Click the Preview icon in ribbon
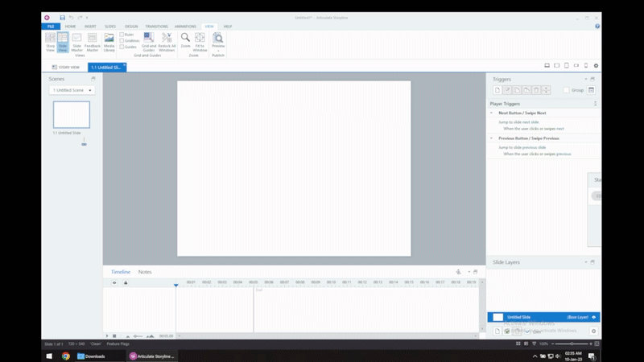Screen dimensions: 644x362 point(217,41)
